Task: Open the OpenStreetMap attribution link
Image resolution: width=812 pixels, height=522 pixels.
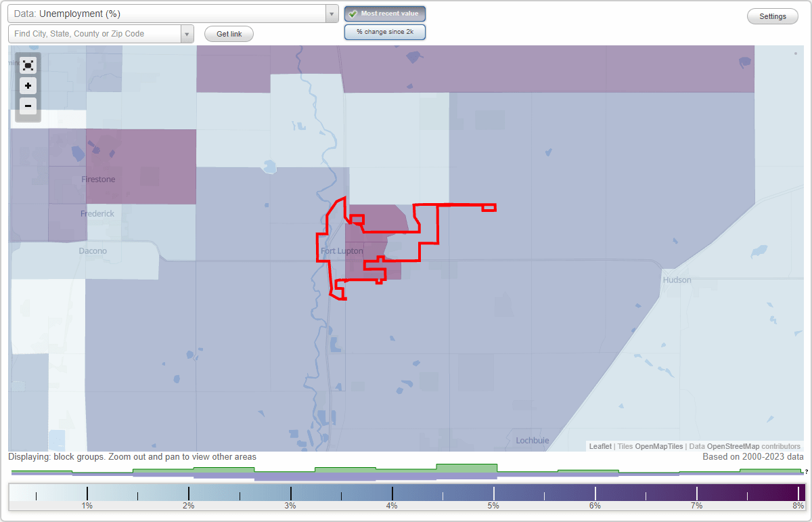Action: [733, 446]
